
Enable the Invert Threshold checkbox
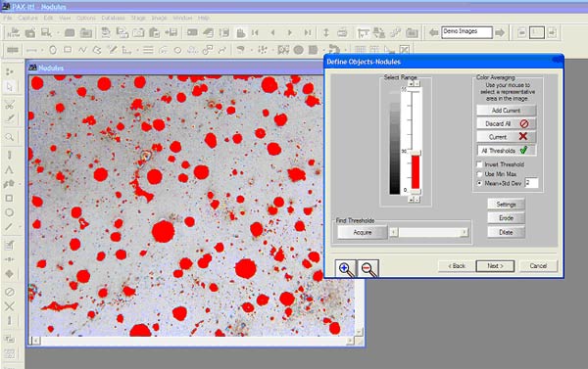pos(479,164)
